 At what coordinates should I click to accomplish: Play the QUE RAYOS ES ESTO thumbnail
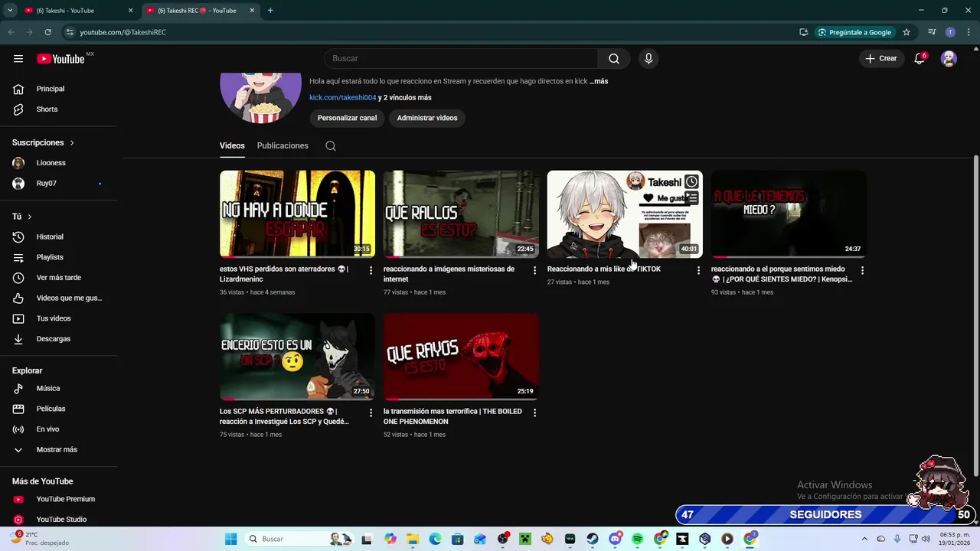[461, 357]
